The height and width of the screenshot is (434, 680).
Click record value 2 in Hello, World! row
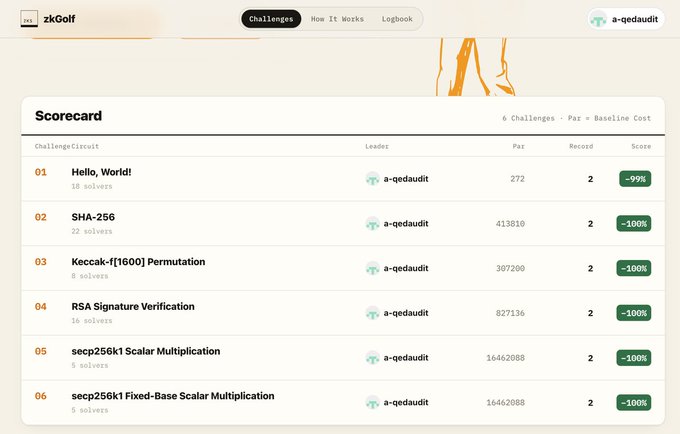(590, 179)
